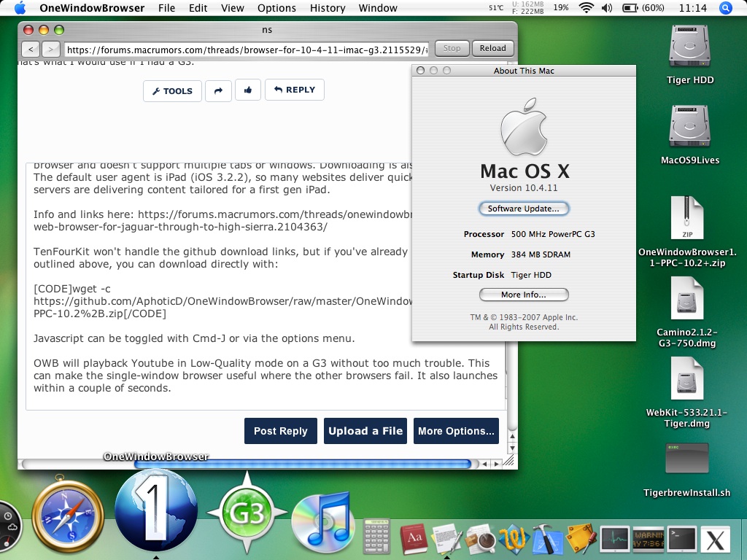This screenshot has width=747, height=560.
Task: Open Terminal from the Dock
Action: (682, 540)
